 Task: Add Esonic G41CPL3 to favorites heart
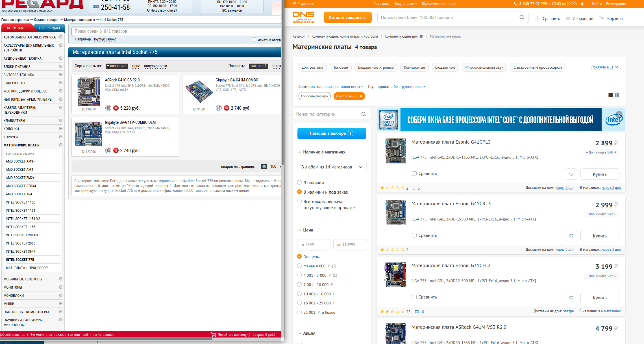(x=571, y=174)
